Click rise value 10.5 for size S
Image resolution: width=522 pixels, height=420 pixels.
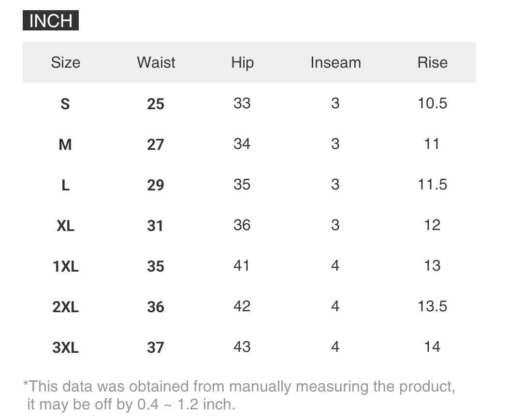432,103
